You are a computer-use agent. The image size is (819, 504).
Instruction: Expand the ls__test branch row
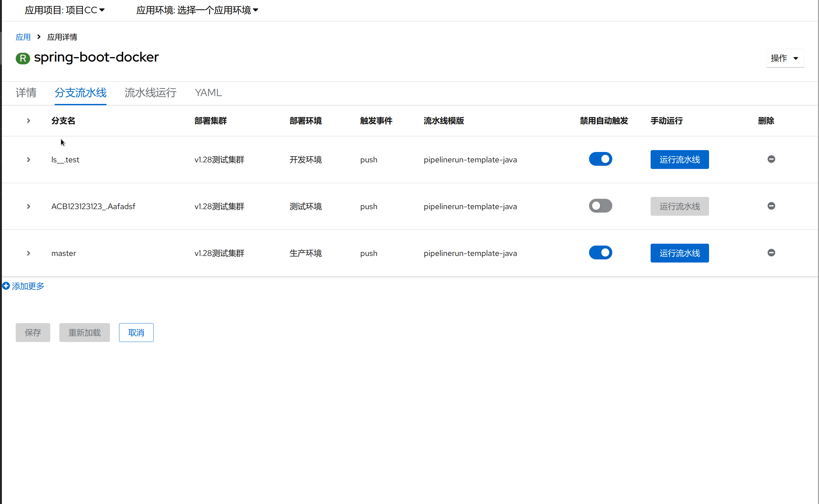[28, 160]
